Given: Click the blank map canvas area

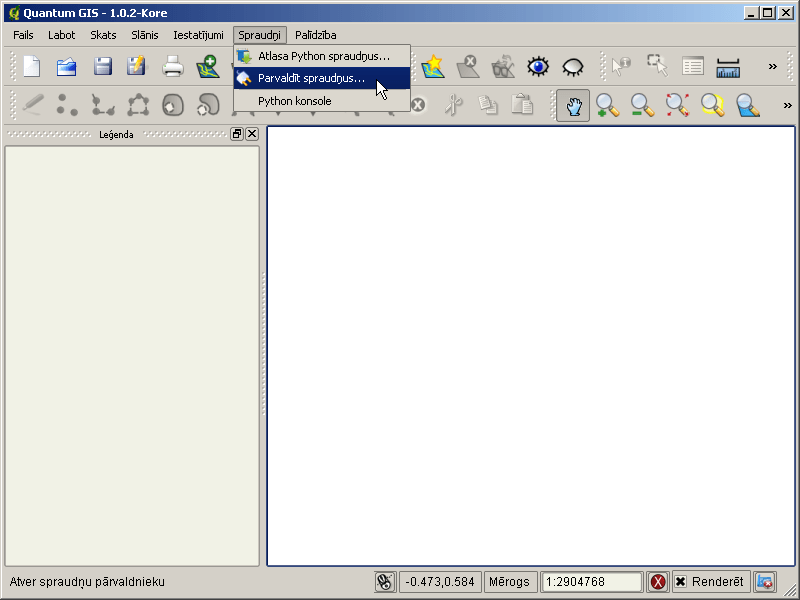Looking at the screenshot, I should click(x=531, y=346).
